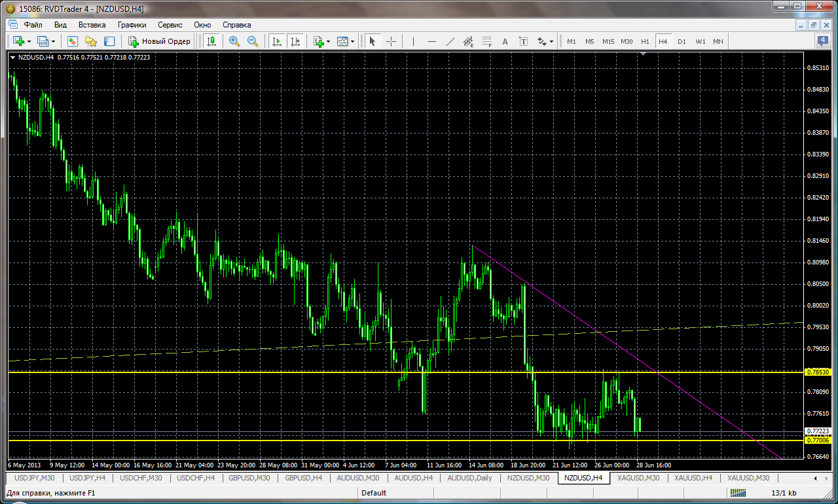Switch to the XAGUSD,M30 chart tab

638,478
